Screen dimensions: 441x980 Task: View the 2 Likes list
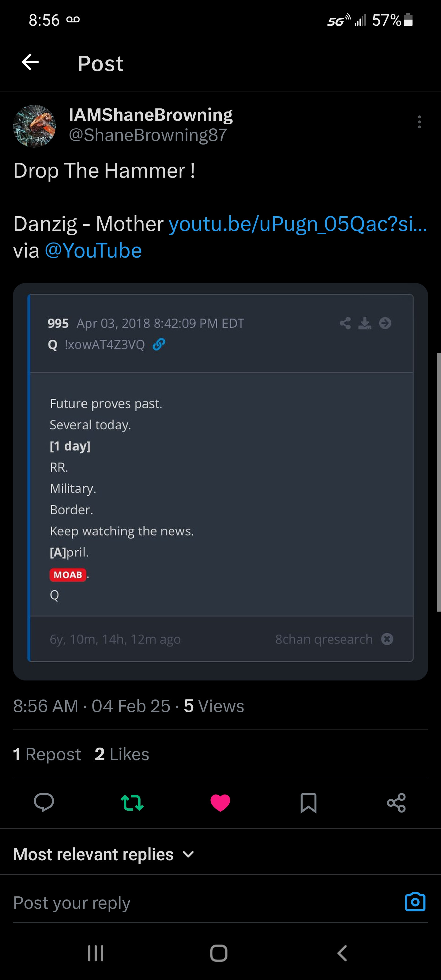[x=122, y=754]
